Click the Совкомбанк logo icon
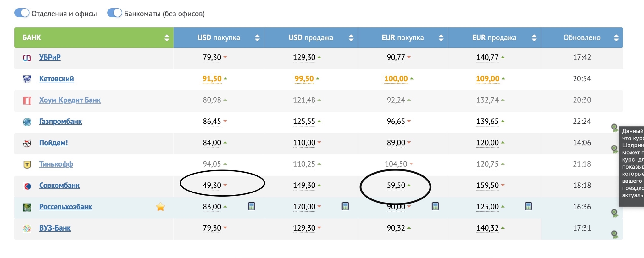 pos(27,186)
